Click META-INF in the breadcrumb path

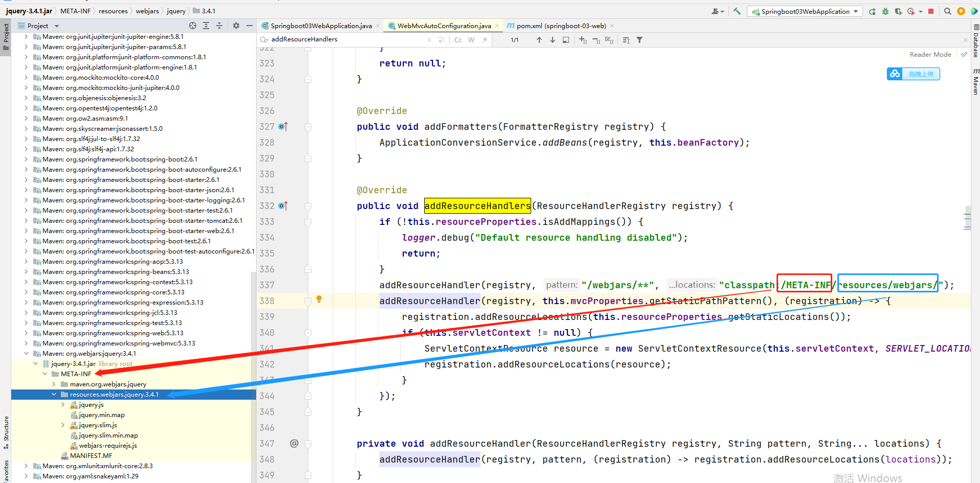75,11
